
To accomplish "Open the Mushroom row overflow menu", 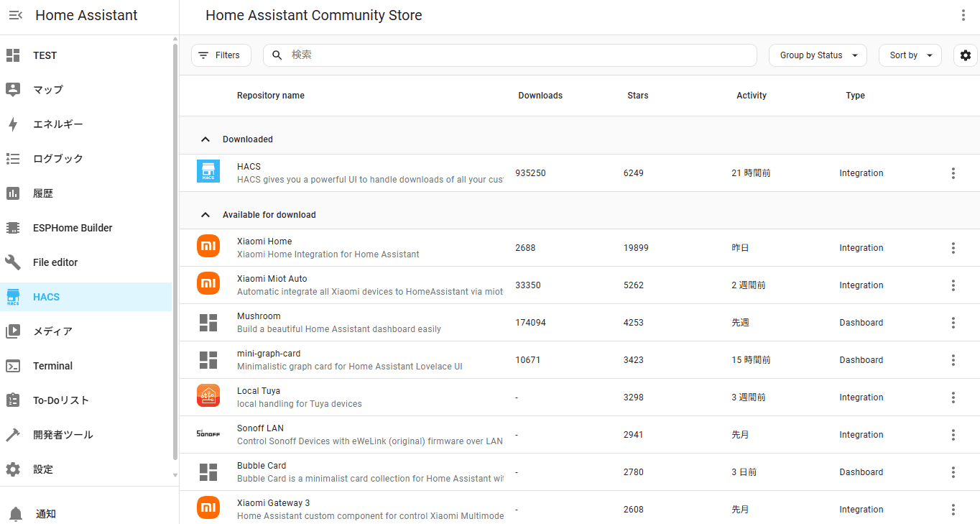I will [953, 323].
